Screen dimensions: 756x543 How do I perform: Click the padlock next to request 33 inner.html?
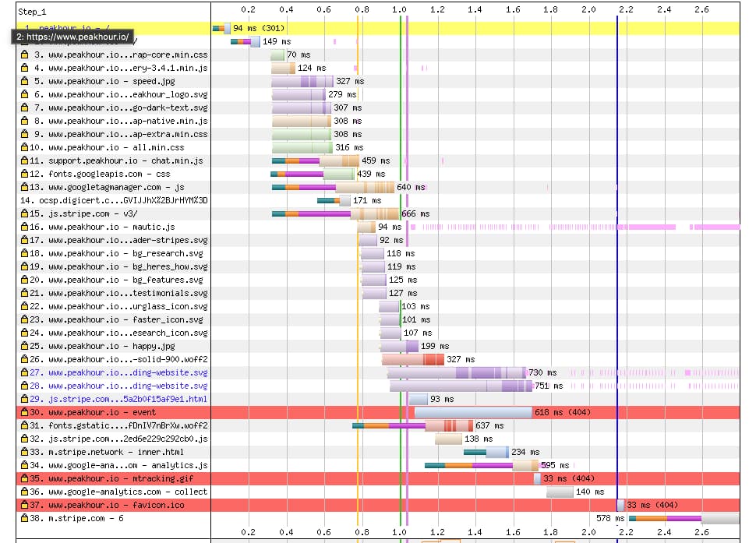(25, 452)
